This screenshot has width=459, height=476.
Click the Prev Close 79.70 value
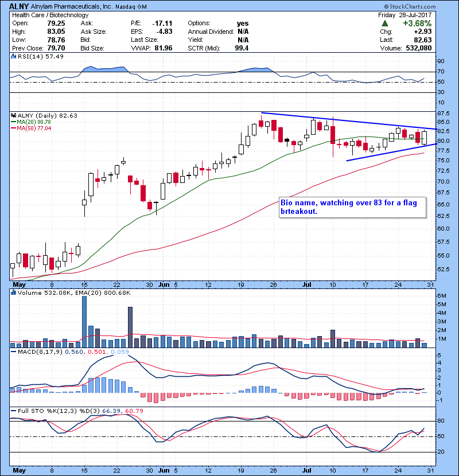click(x=56, y=48)
